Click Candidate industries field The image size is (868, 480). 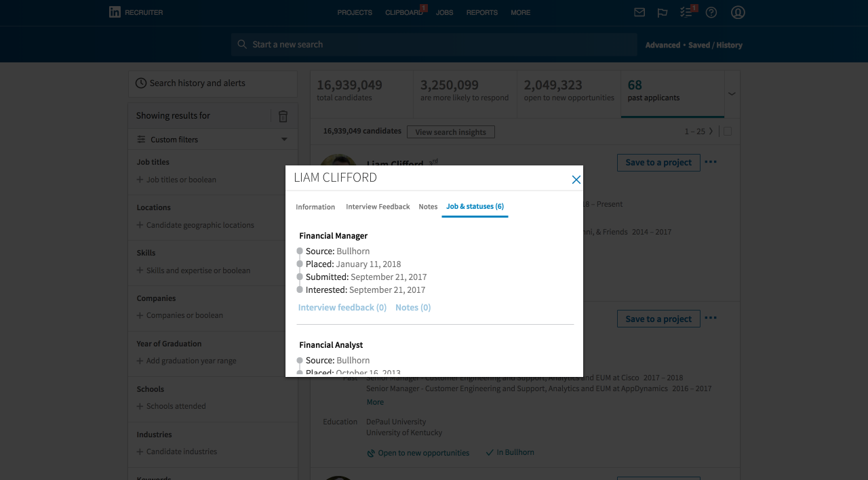pyautogui.click(x=182, y=452)
